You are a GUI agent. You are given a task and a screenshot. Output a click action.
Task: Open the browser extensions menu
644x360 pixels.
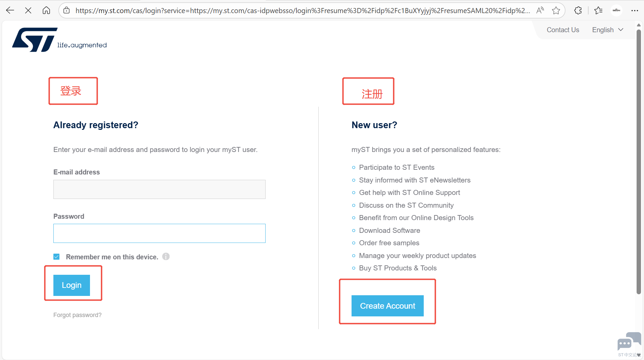(x=578, y=10)
